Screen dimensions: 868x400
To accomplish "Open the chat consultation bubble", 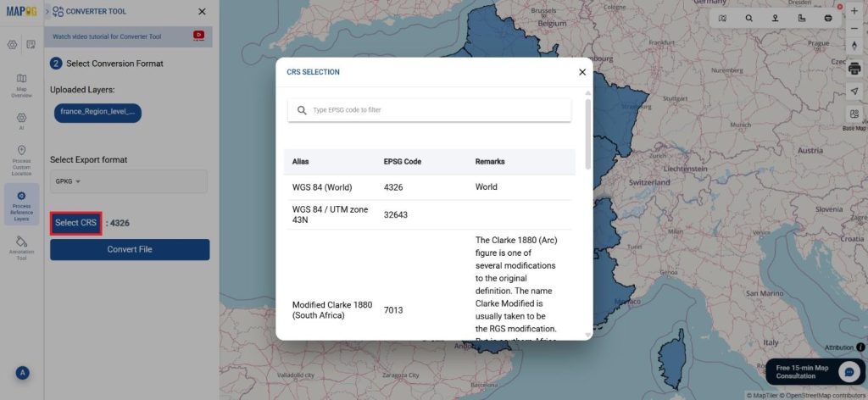I will 849,372.
